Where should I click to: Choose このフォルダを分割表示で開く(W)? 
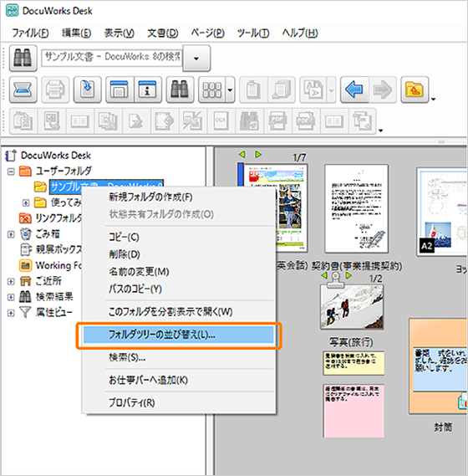pos(179,312)
